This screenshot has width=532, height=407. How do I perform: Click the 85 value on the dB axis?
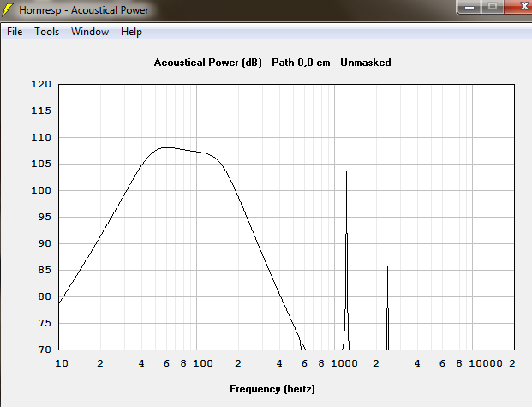pyautogui.click(x=45, y=270)
